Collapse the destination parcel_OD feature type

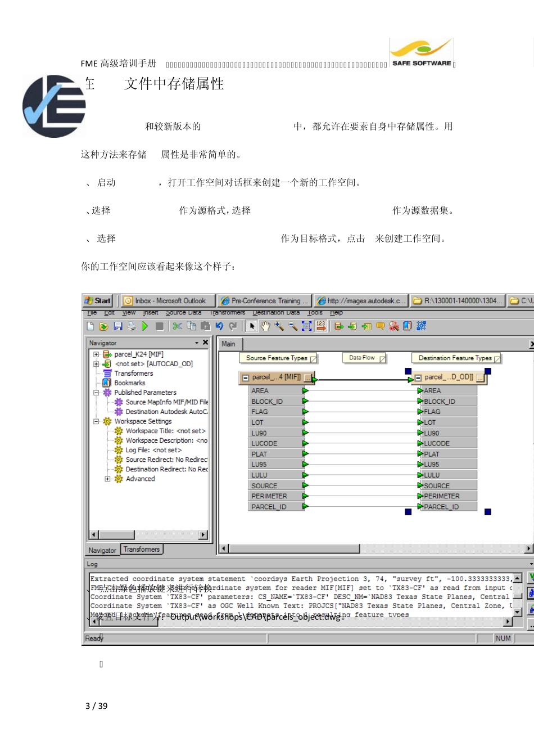tap(418, 378)
